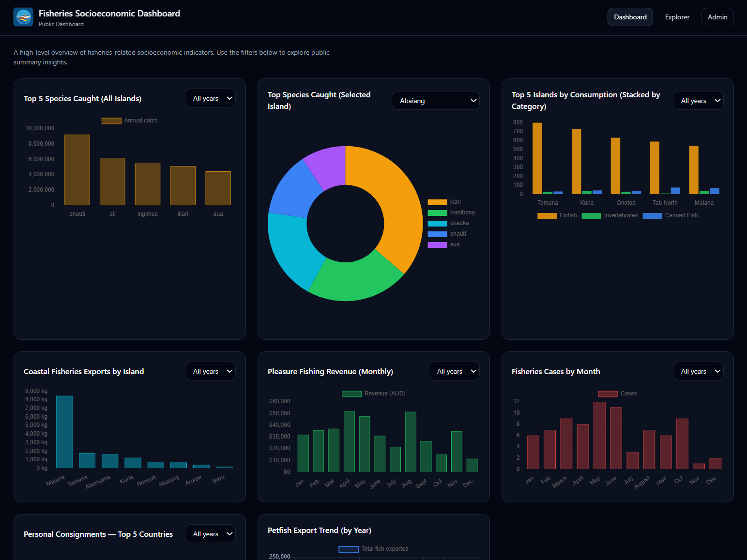Open years dropdown for Top 5 Islands by Consumption
Image resolution: width=747 pixels, height=560 pixels.
click(699, 101)
